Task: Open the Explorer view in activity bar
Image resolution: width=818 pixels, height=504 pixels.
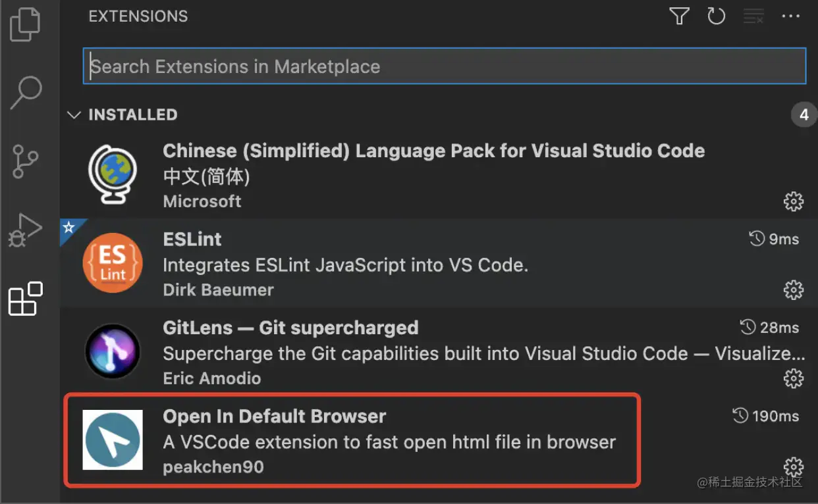Action: (25, 24)
